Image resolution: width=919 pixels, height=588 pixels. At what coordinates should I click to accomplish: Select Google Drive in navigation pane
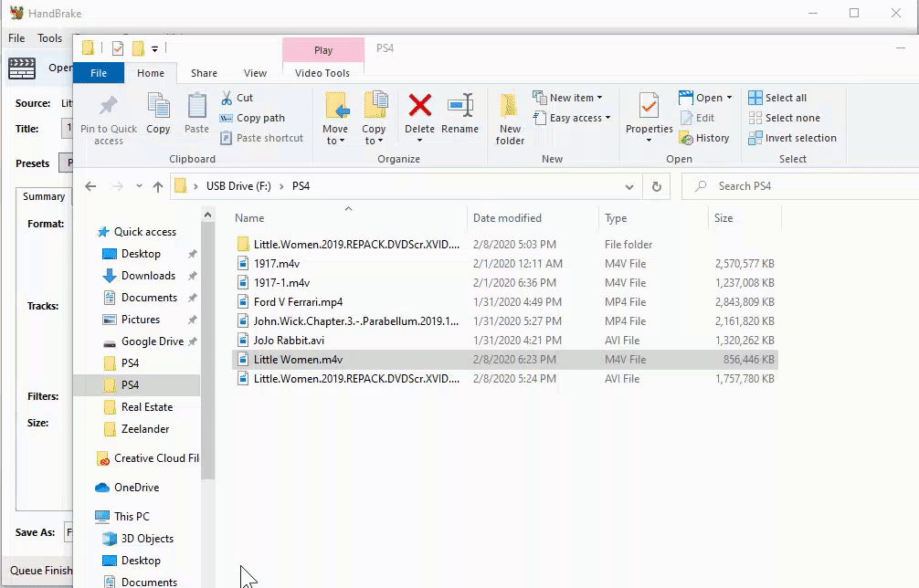click(153, 341)
